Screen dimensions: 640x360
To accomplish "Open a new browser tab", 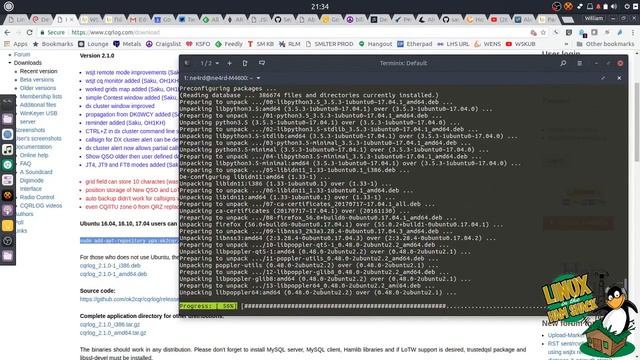I will (x=567, y=19).
